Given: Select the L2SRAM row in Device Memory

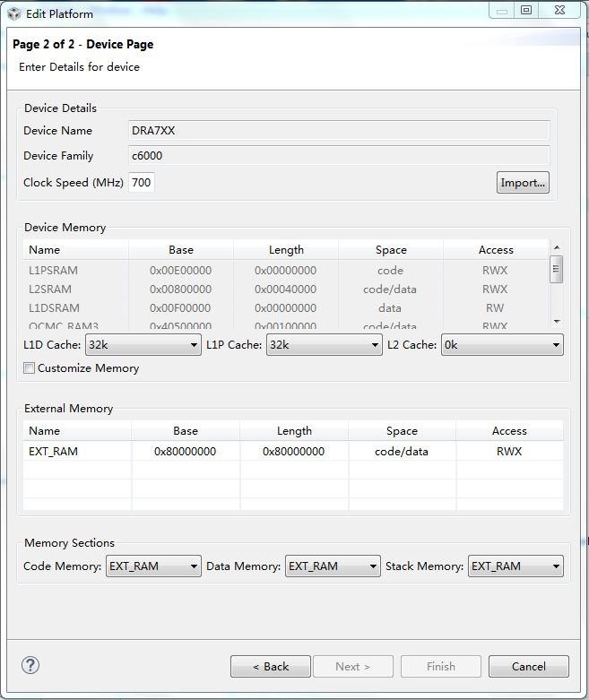Looking at the screenshot, I should pyautogui.click(x=286, y=289).
